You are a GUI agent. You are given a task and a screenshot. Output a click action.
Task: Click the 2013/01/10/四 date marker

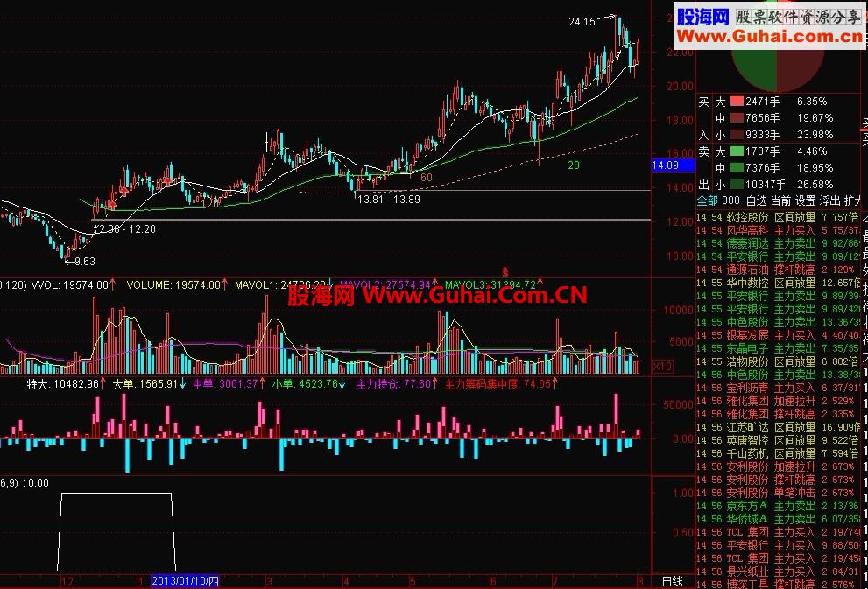coord(185,581)
